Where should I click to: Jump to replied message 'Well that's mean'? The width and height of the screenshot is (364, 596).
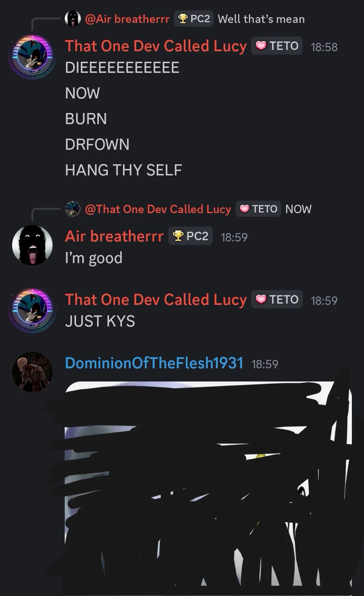(x=261, y=19)
